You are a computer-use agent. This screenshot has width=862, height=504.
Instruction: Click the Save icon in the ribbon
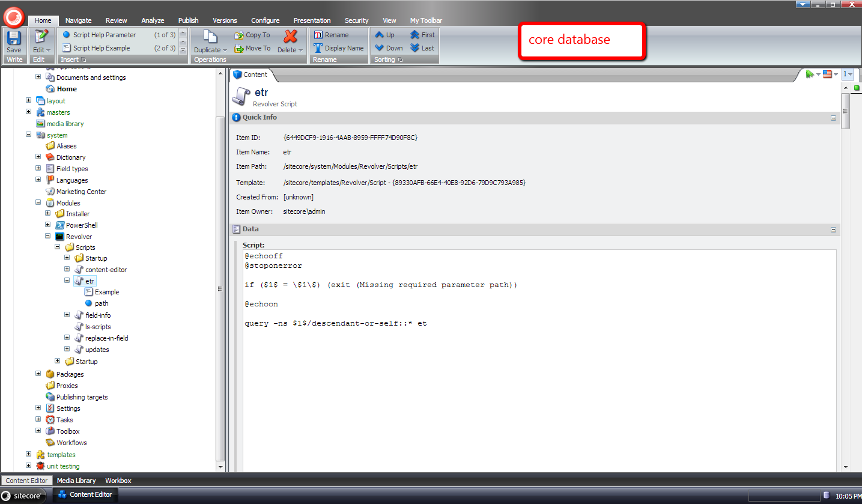[14, 39]
